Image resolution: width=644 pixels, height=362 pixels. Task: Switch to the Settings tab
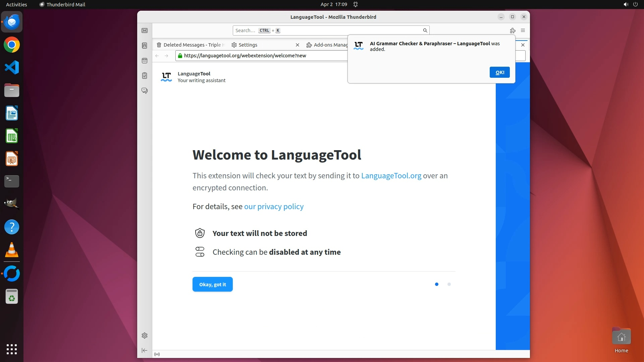tap(248, 45)
